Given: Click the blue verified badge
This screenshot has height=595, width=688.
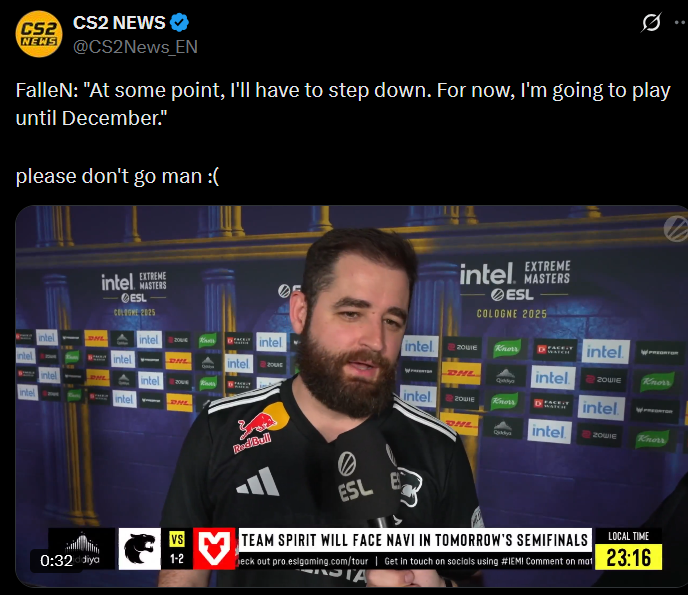Looking at the screenshot, I should pos(179,23).
